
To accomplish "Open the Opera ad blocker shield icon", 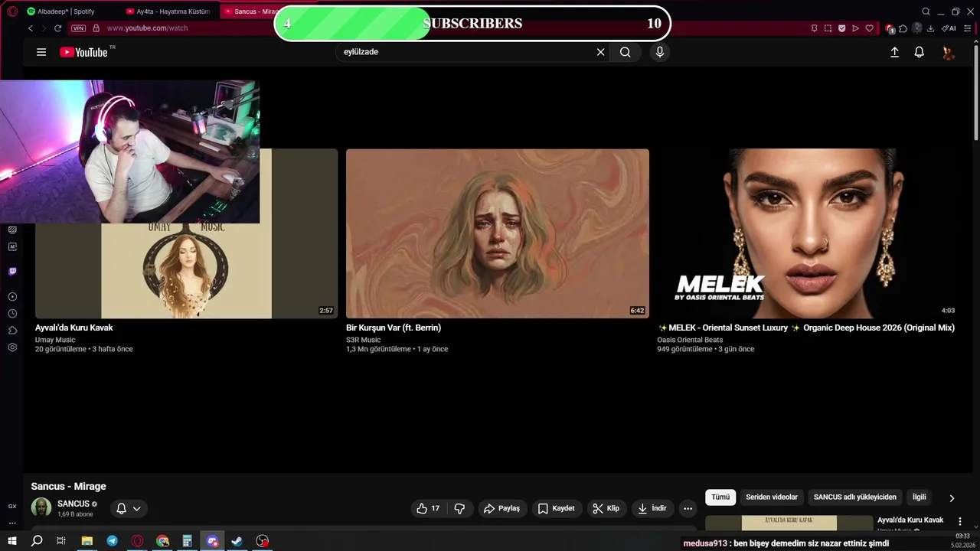I will click(x=841, y=28).
